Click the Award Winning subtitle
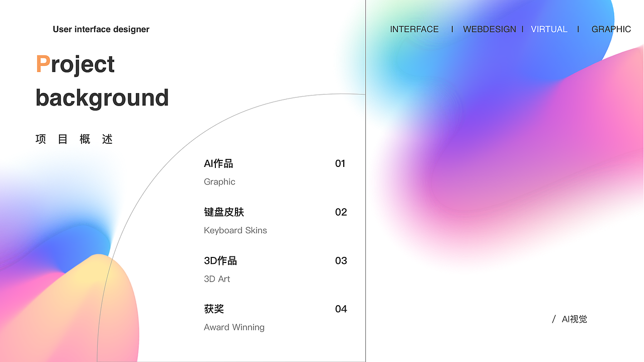Image resolution: width=644 pixels, height=362 pixels. [x=234, y=327]
